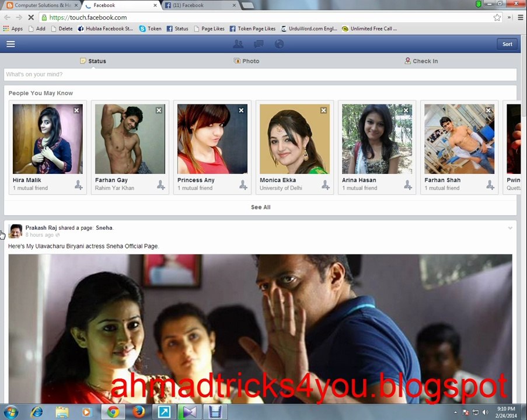Viewport: 527px width, 420px height.
Task: Open the Token Skype bookmark
Action: 150,29
